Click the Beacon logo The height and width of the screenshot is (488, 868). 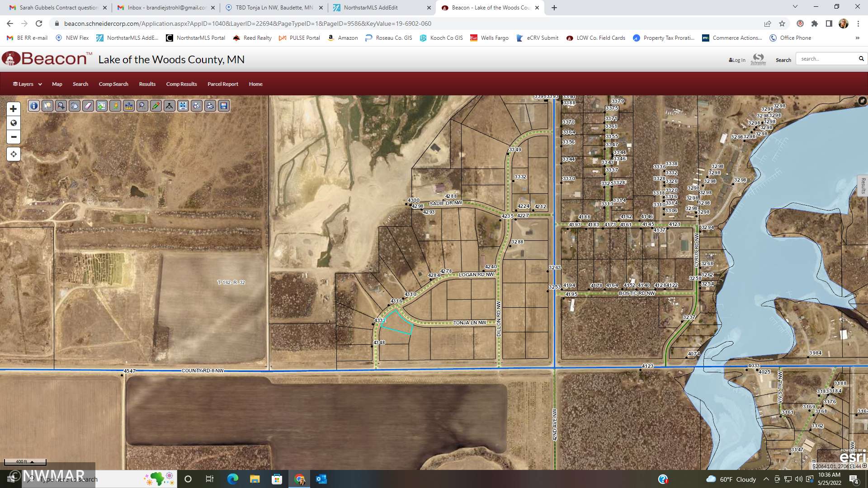[x=47, y=59]
